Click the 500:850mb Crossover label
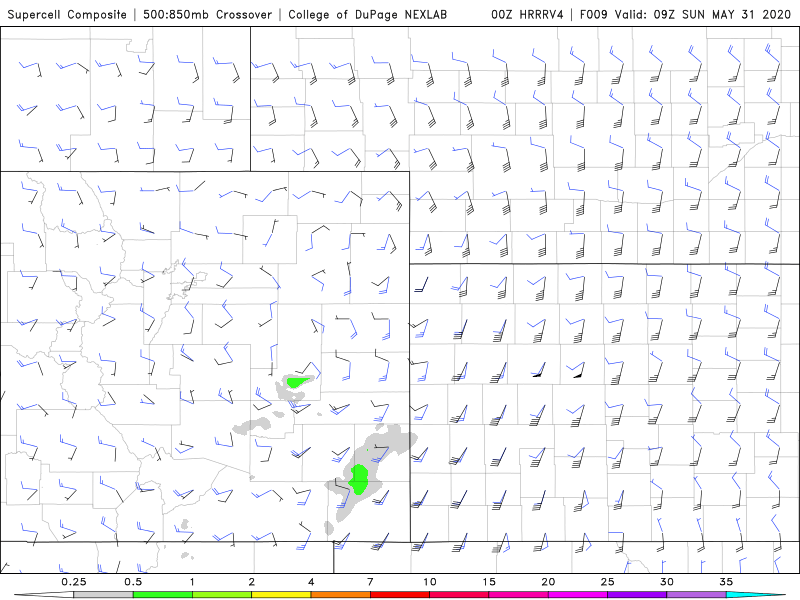This screenshot has width=800, height=600. point(208,15)
